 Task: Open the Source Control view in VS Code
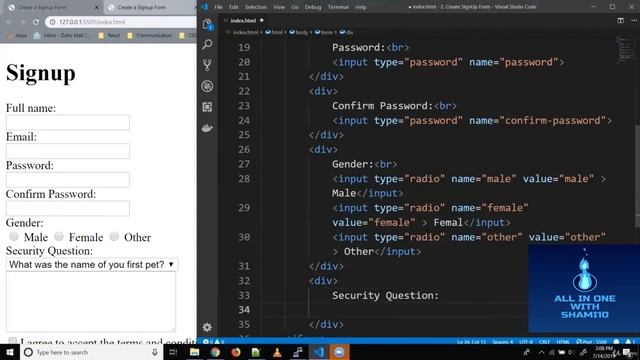[x=207, y=65]
